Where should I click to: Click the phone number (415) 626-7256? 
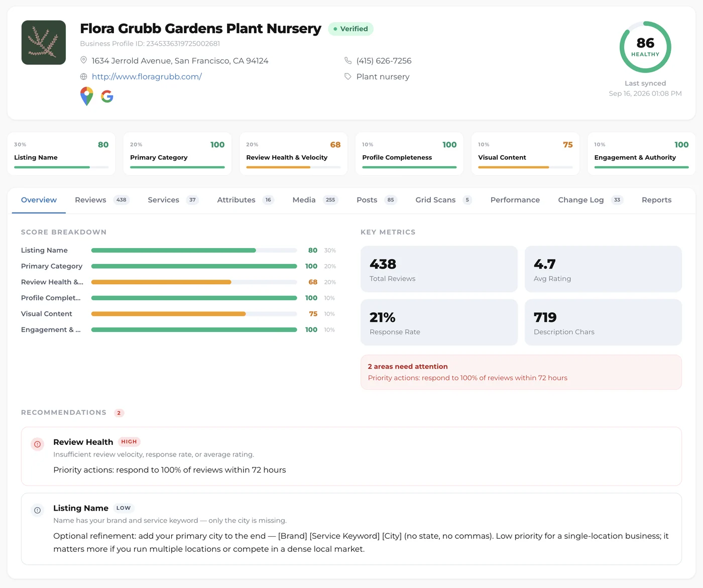click(384, 61)
